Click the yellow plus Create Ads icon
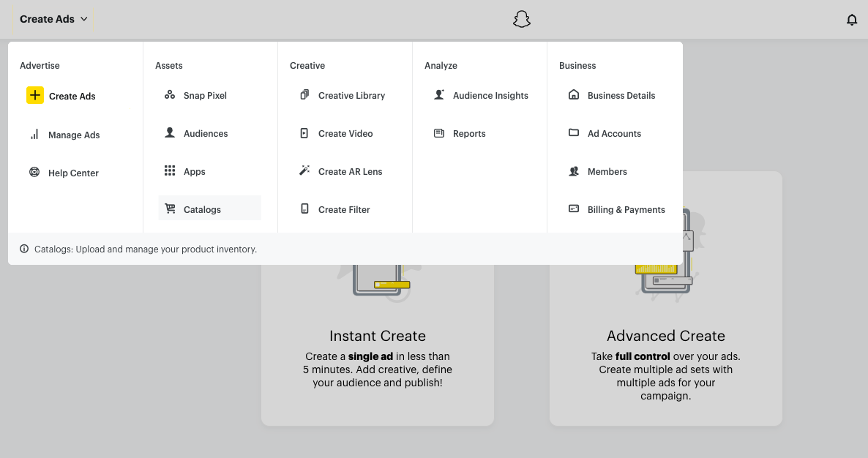 tap(35, 95)
